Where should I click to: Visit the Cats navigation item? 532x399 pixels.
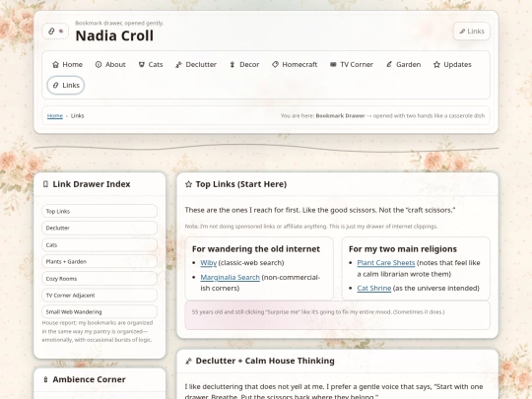point(151,64)
